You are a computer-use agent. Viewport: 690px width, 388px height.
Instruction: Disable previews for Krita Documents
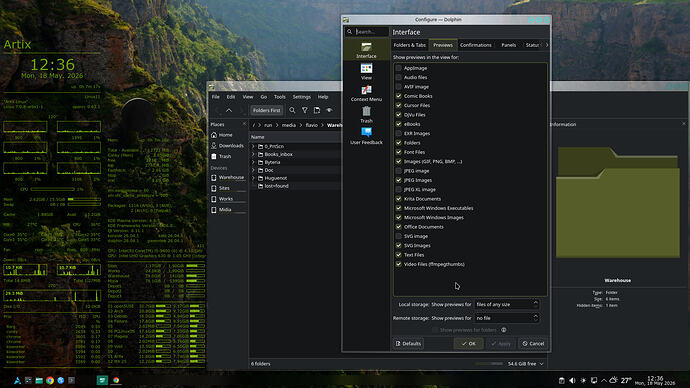[x=399, y=199]
